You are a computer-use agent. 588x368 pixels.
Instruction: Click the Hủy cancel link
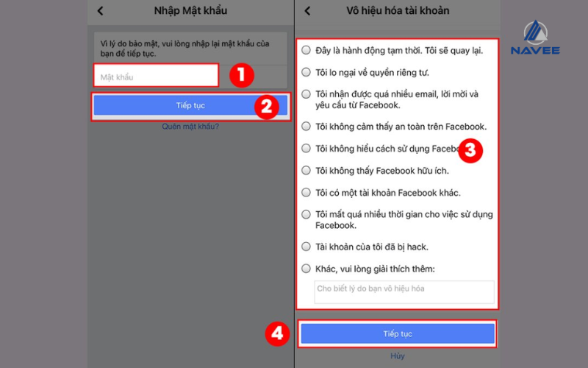398,355
